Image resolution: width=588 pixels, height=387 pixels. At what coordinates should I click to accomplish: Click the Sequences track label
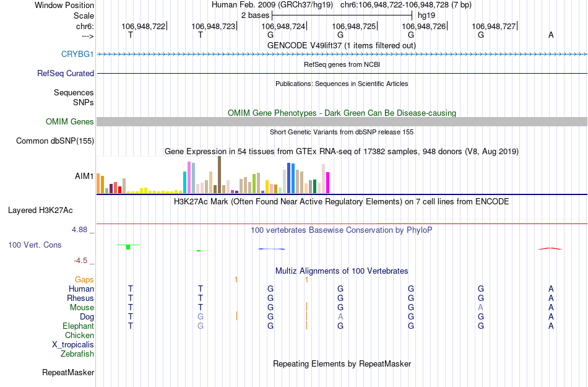click(74, 93)
